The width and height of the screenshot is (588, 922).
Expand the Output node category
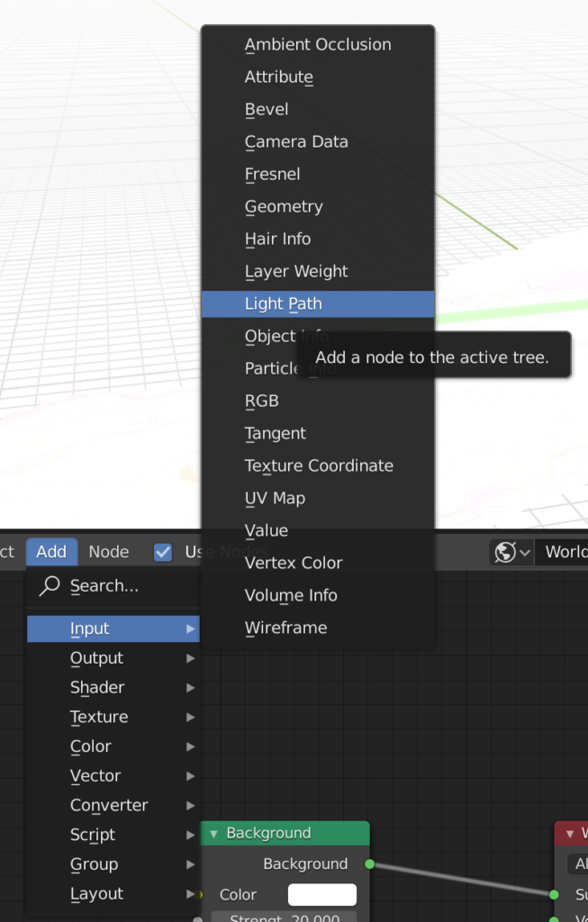click(113, 658)
